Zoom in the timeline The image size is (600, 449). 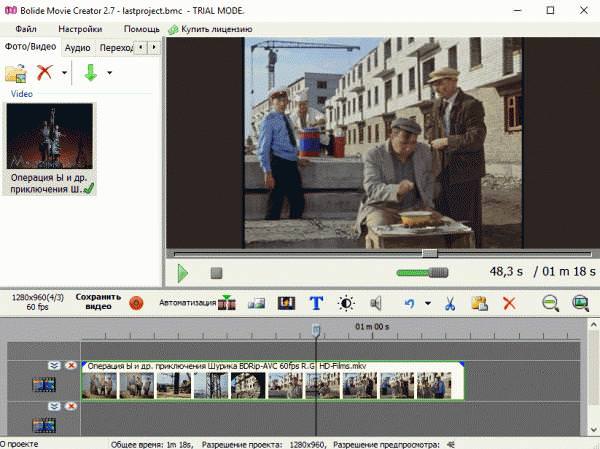580,304
